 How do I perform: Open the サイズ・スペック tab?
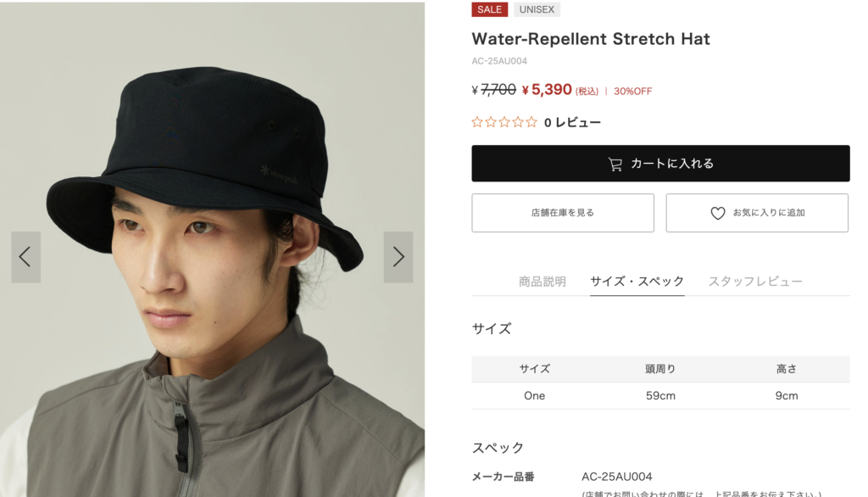point(637,282)
